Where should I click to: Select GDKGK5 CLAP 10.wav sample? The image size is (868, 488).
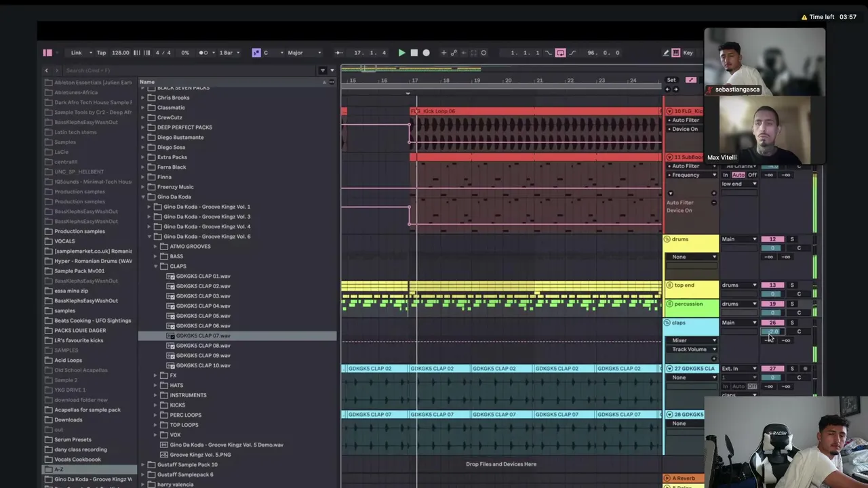click(203, 365)
